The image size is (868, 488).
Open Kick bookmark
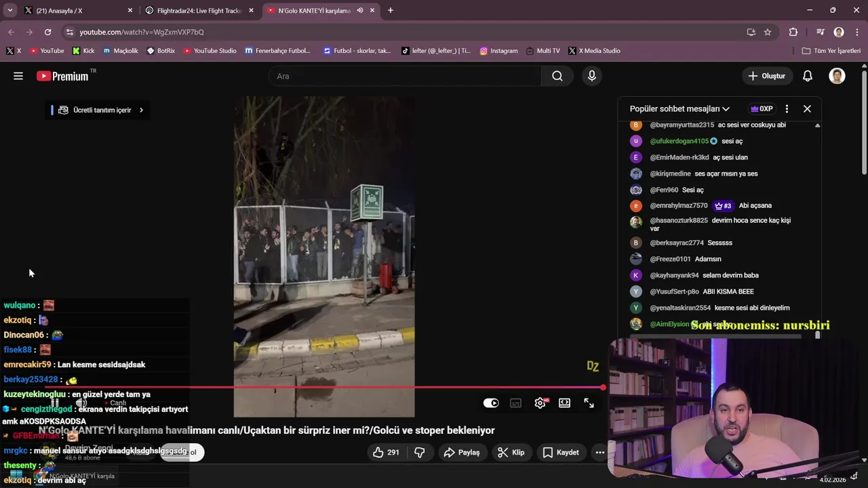click(83, 51)
